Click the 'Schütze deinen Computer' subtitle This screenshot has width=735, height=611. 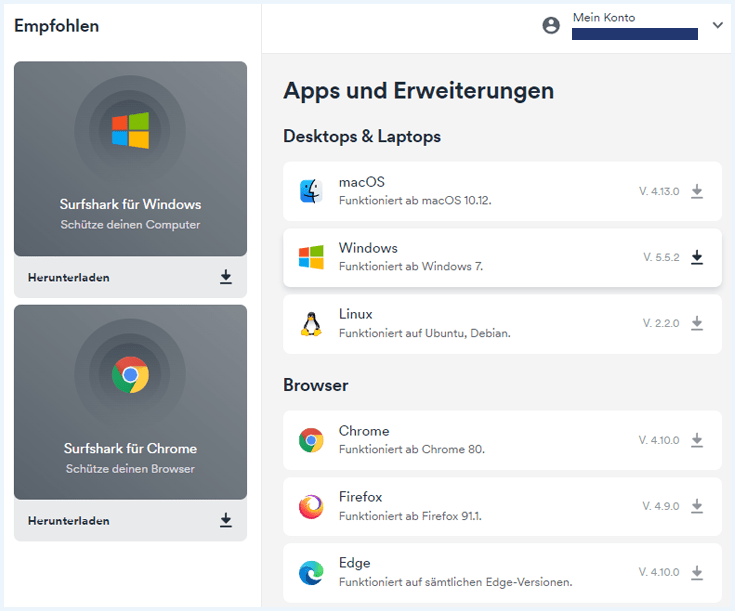[x=130, y=225]
